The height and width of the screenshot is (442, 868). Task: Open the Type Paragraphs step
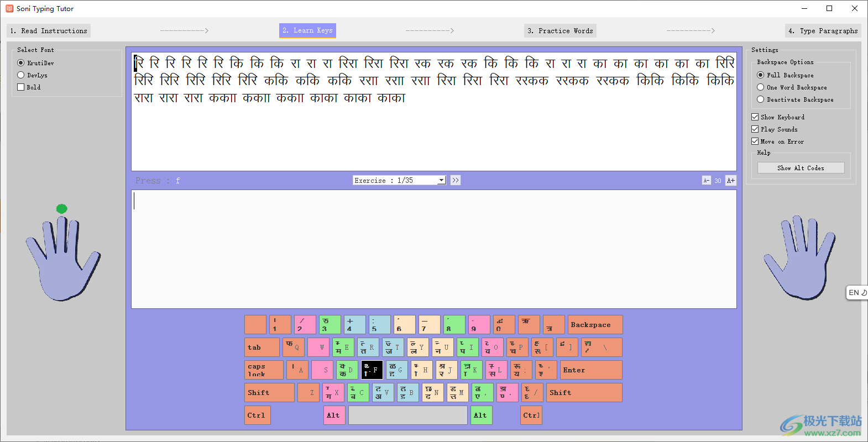(823, 30)
